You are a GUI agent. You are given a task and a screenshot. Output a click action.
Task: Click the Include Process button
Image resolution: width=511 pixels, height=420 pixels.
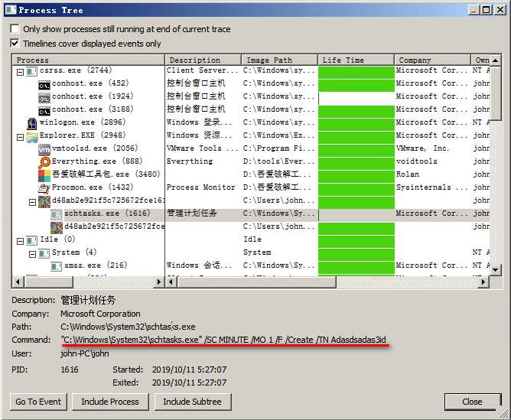(x=110, y=402)
